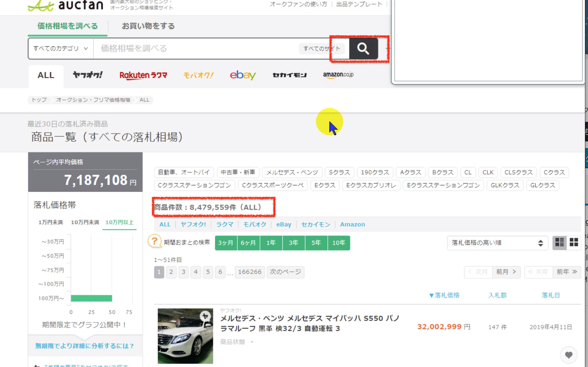Select 10年 period button

(x=339, y=243)
